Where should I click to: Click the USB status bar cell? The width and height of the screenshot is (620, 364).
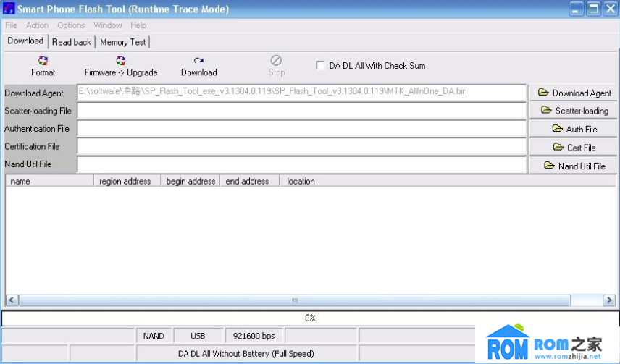[x=198, y=336]
